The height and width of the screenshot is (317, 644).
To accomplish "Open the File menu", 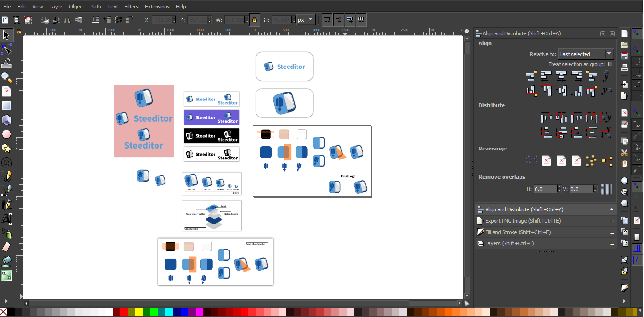I will pyautogui.click(x=7, y=7).
